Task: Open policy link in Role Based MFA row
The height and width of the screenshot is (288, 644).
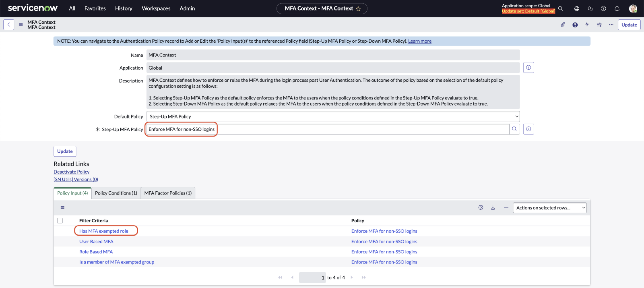Action: click(384, 252)
